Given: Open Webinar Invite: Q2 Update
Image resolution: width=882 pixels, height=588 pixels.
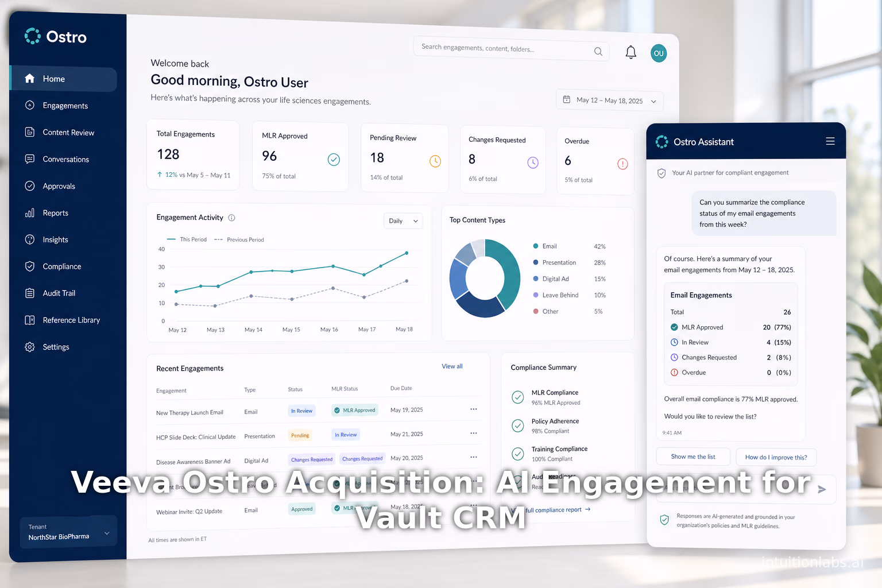Looking at the screenshot, I should [x=189, y=511].
